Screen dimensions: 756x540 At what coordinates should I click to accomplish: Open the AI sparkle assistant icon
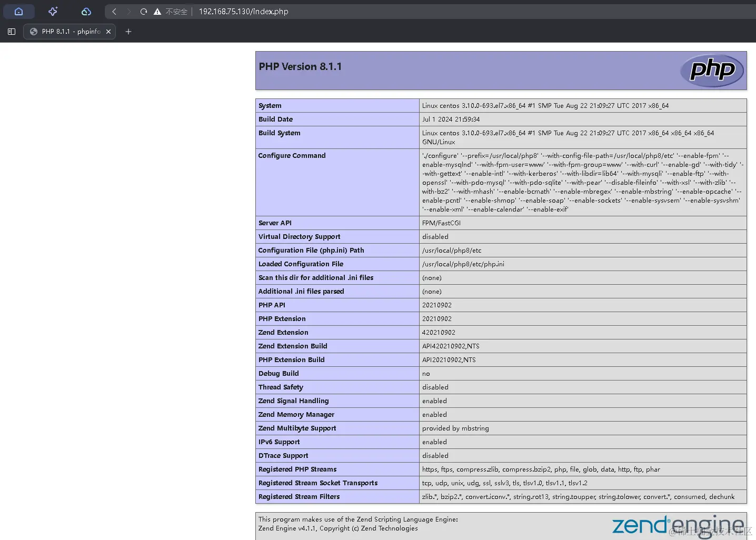tap(53, 11)
